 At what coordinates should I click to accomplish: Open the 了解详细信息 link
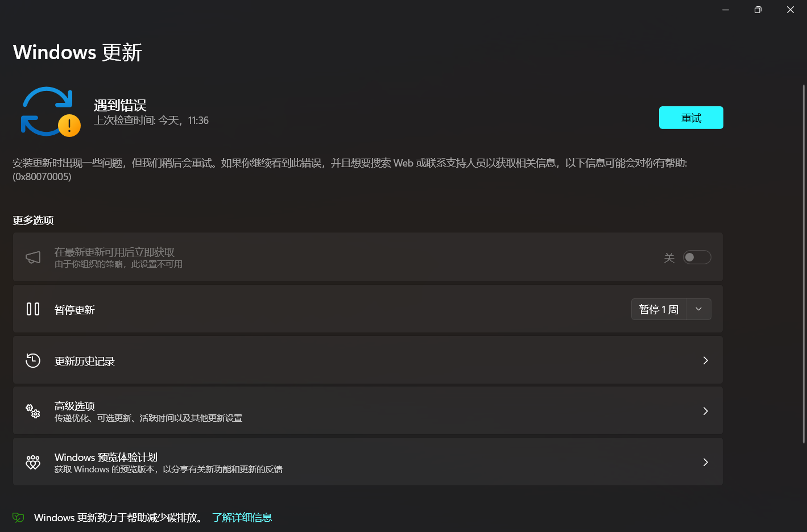pos(242,517)
